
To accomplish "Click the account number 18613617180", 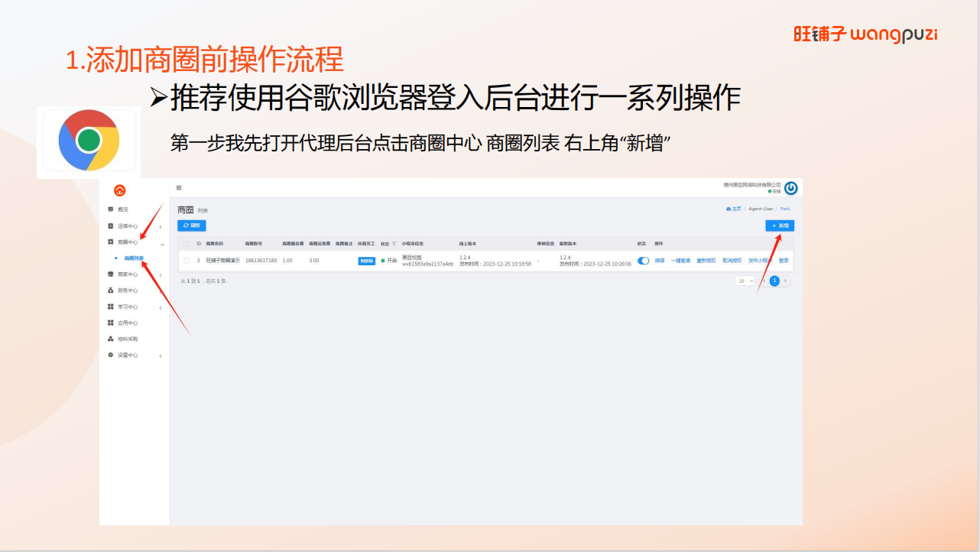I will click(x=261, y=261).
